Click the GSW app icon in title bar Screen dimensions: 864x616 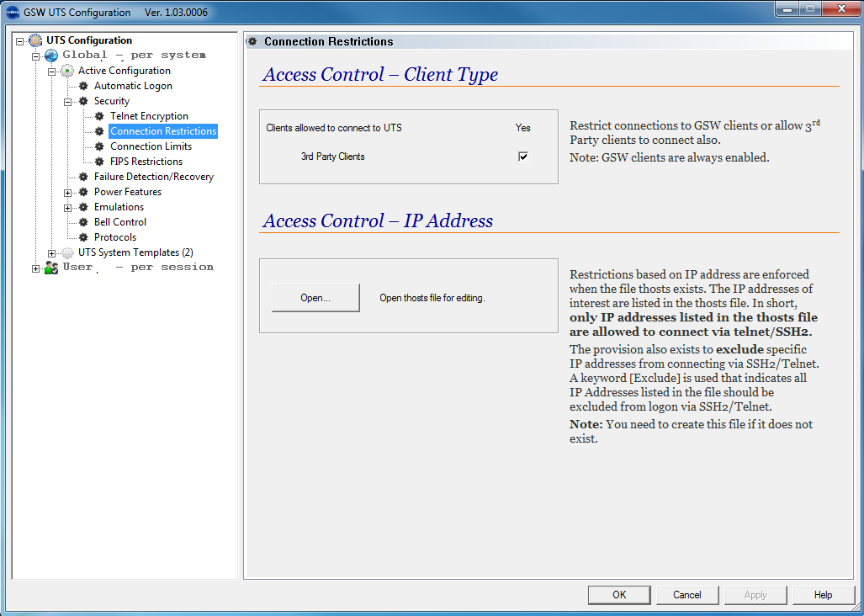click(12, 12)
